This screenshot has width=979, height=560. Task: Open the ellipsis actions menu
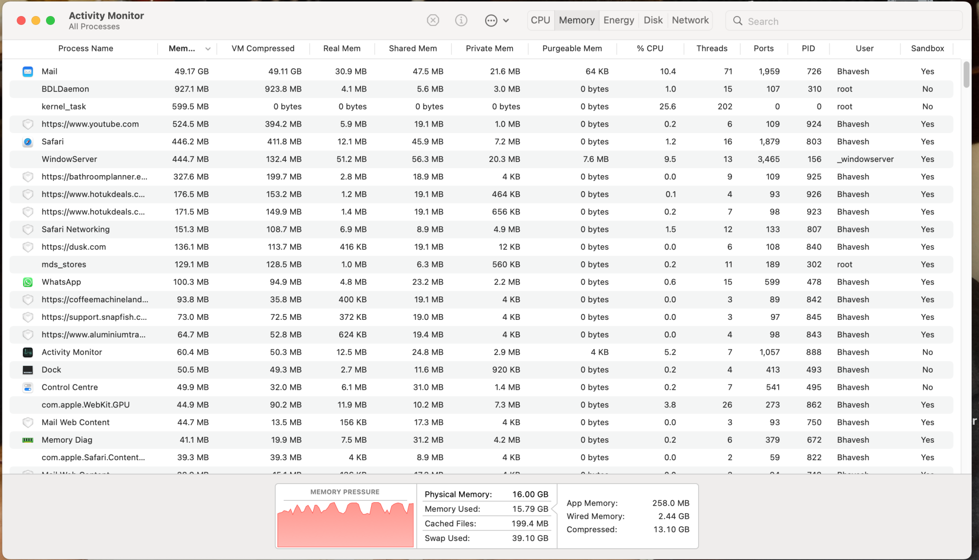click(491, 20)
